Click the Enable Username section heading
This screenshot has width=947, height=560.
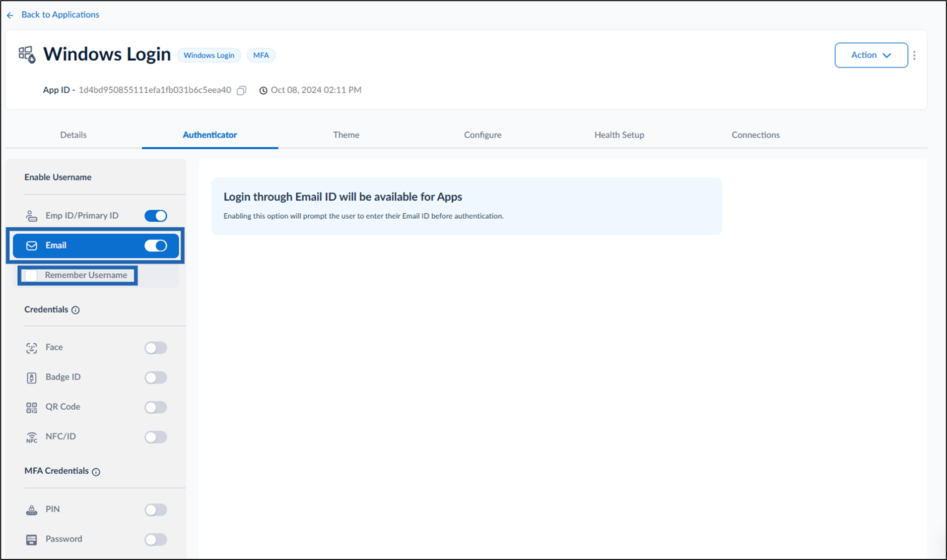pyautogui.click(x=58, y=178)
